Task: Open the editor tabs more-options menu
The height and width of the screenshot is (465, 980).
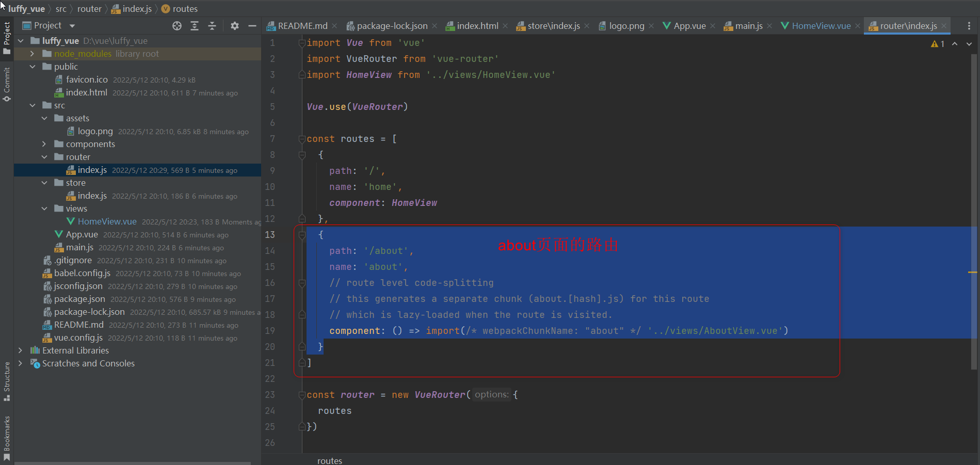Action: click(x=969, y=26)
